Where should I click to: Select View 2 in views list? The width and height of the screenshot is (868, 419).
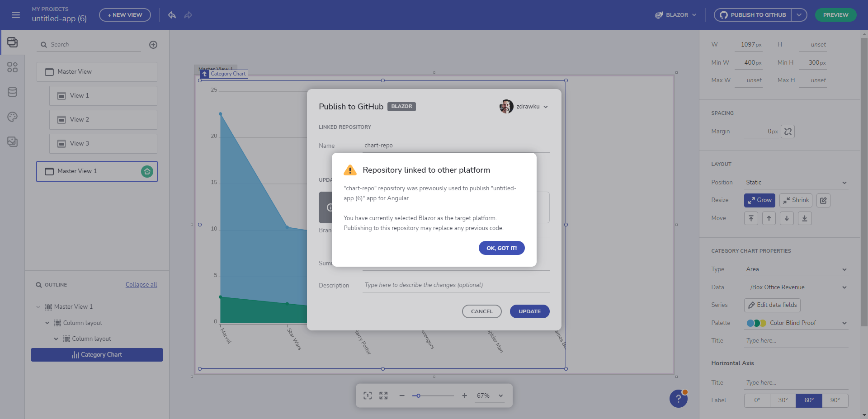[103, 120]
